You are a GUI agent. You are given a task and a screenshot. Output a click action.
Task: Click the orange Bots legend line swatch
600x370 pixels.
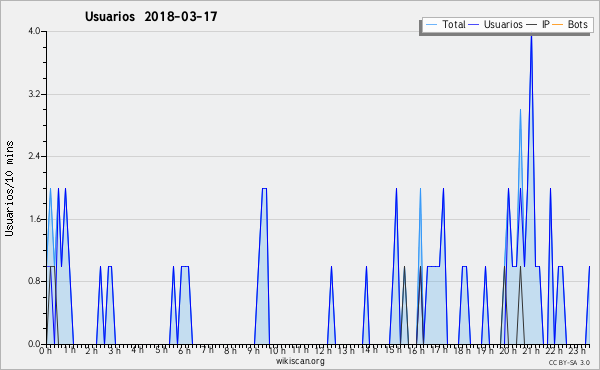coord(558,25)
